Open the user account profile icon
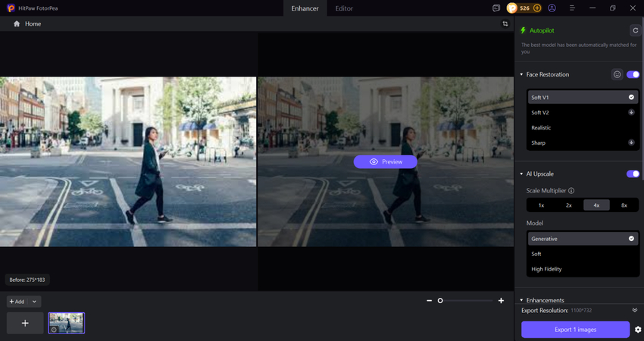Image resolution: width=644 pixels, height=341 pixels. [x=552, y=8]
